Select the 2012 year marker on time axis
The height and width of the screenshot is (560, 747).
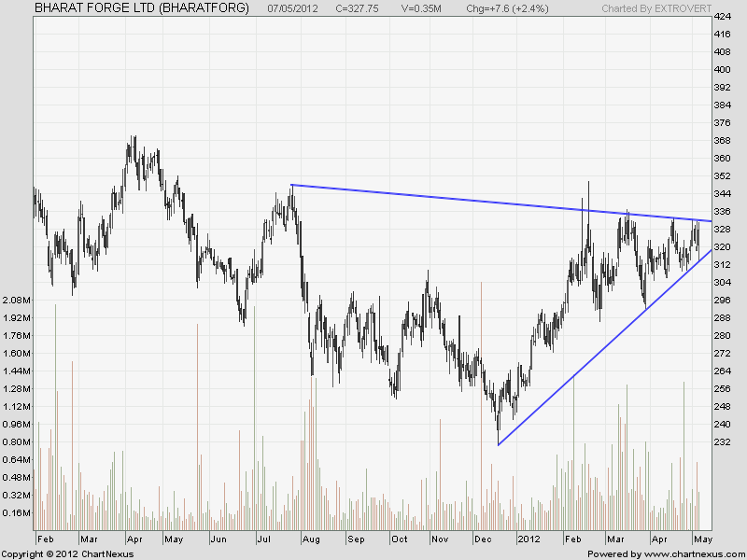[x=529, y=539]
